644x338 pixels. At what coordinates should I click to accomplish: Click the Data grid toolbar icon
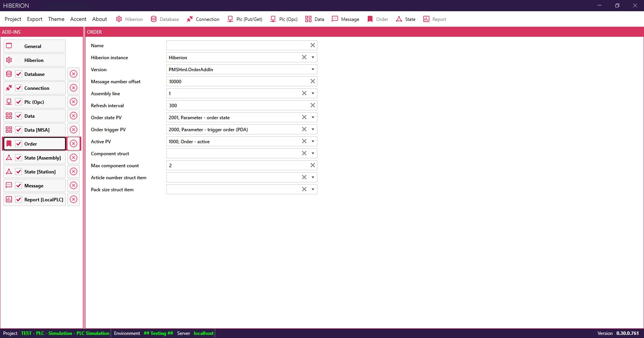(x=308, y=19)
